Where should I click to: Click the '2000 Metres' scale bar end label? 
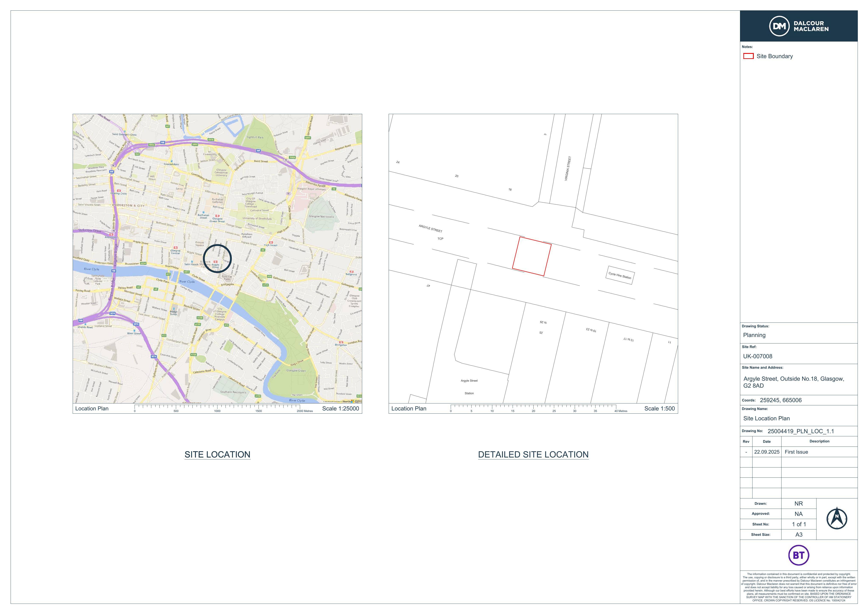click(x=305, y=411)
